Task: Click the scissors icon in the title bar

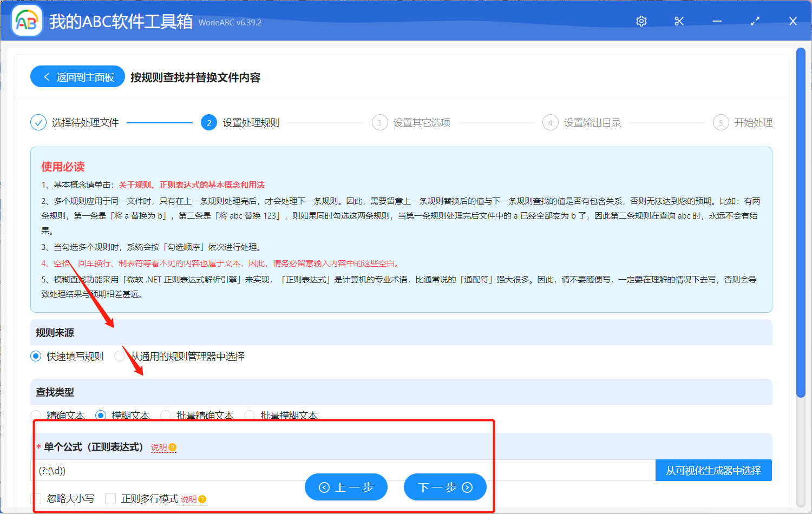Action: pos(679,21)
